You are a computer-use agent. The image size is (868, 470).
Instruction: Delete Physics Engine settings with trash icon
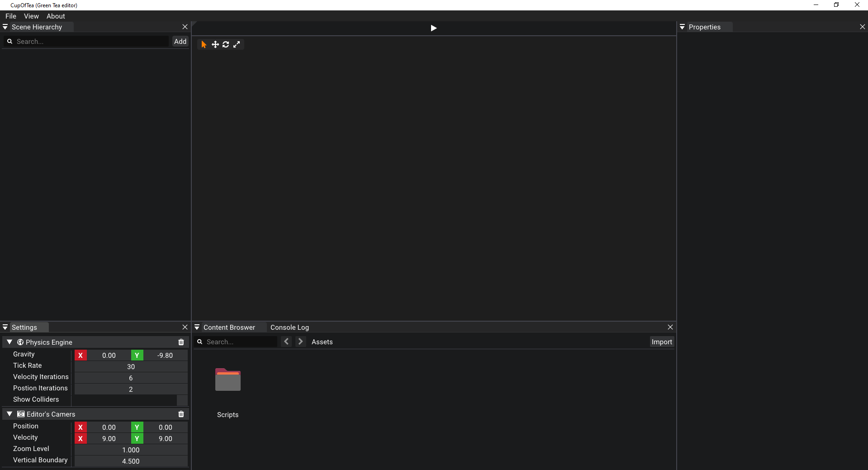point(181,342)
